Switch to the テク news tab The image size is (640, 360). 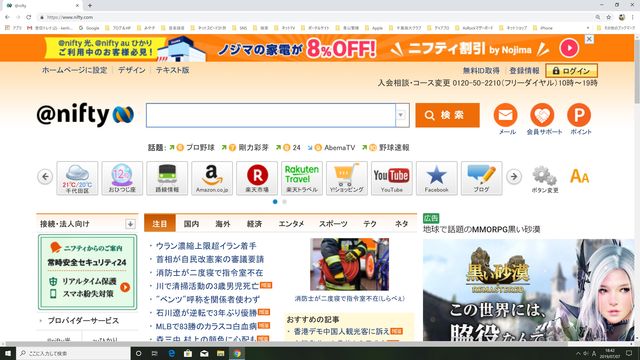(x=370, y=223)
